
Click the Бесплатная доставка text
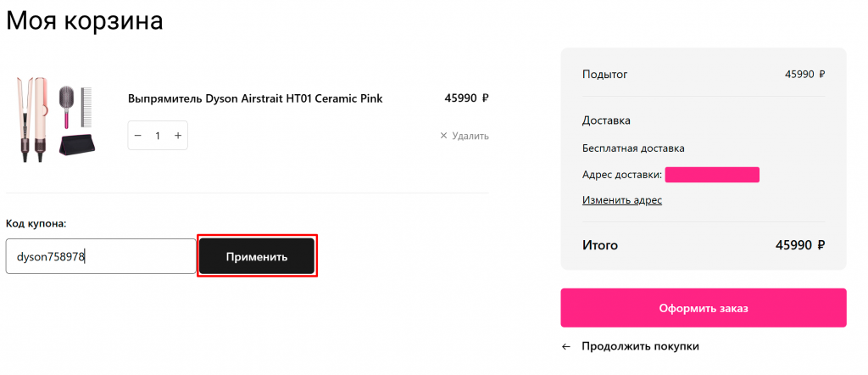[633, 149]
